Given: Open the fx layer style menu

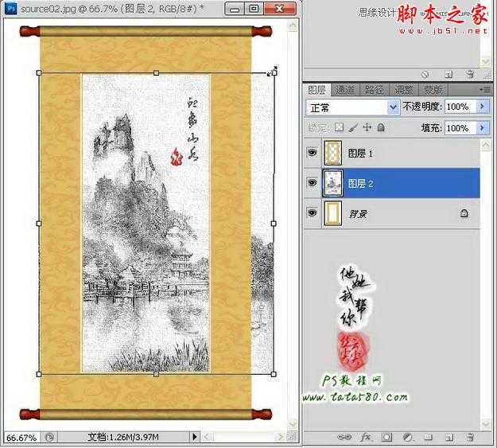Looking at the screenshot, I should click(366, 438).
